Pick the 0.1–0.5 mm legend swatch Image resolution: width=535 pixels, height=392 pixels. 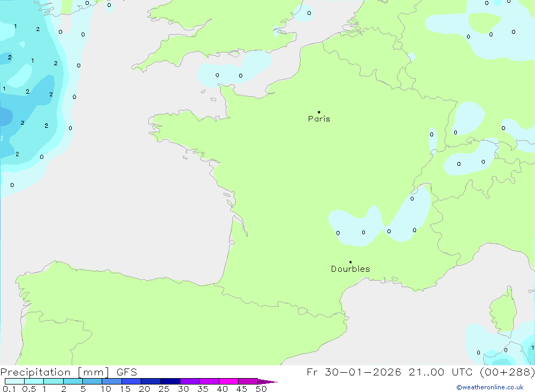pyautogui.click(x=14, y=381)
